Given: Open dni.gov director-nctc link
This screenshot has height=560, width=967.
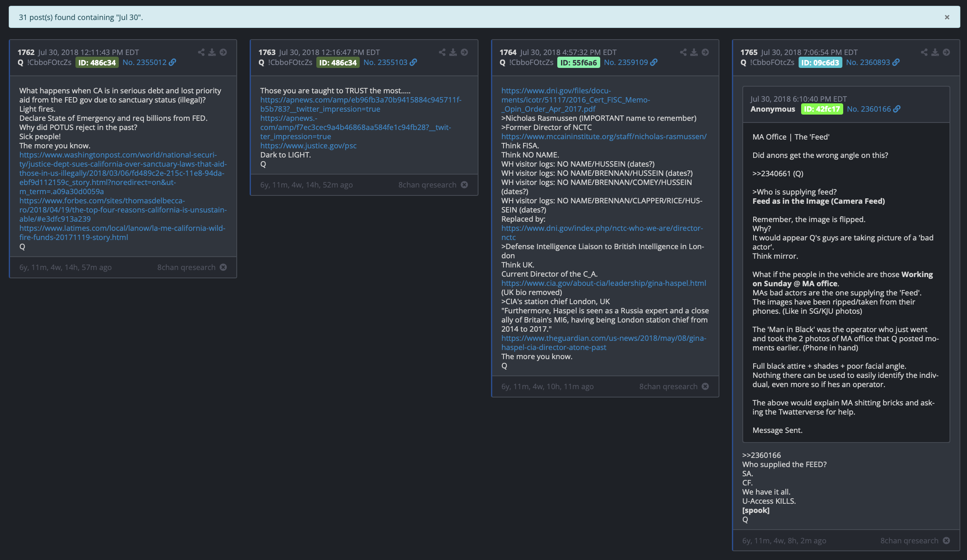Looking at the screenshot, I should [x=602, y=232].
